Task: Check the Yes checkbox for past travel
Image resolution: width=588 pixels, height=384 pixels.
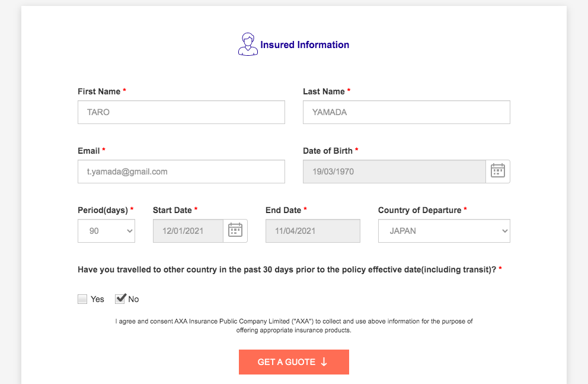Action: click(x=82, y=299)
